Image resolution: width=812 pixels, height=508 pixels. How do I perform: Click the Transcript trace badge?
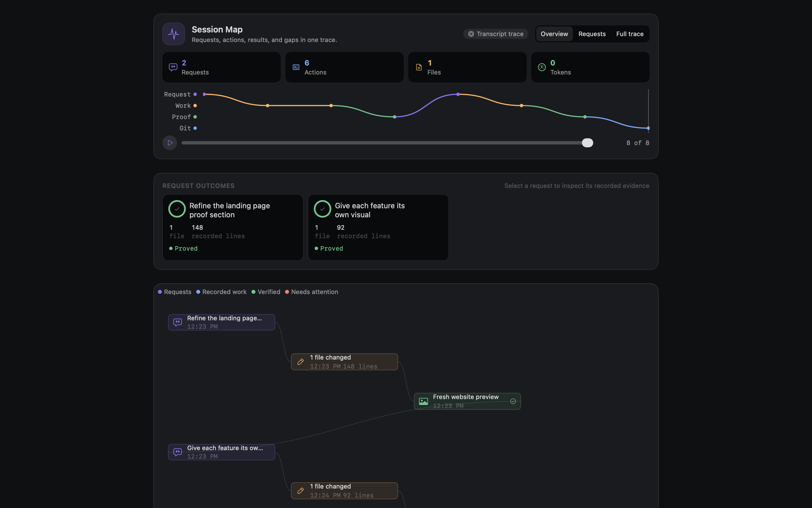(x=496, y=34)
